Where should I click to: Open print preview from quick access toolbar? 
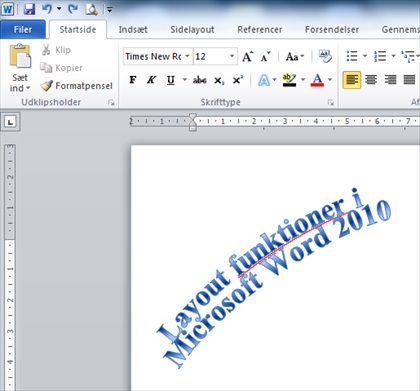91,9
